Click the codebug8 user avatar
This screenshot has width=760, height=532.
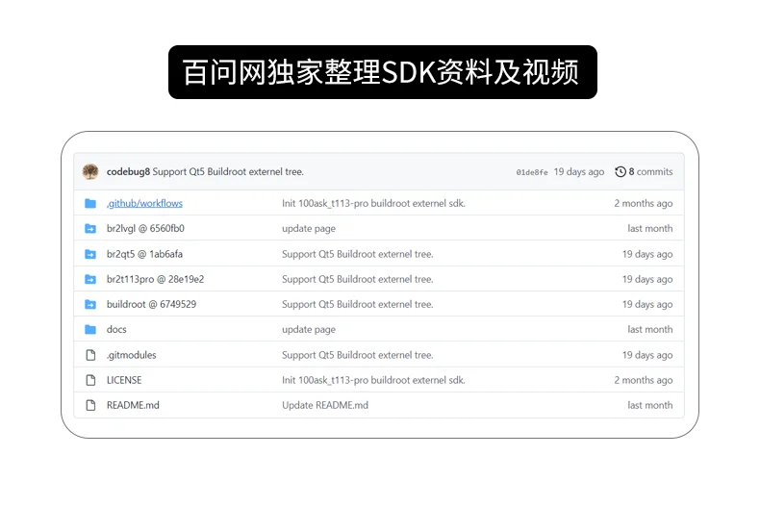[x=90, y=171]
